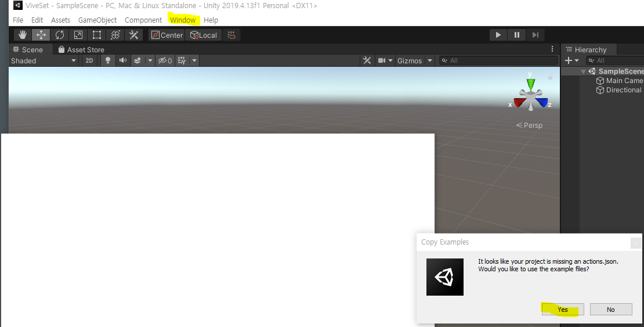Screen dimensions: 644x327
Task: Open the Edit menu
Action: coord(37,20)
